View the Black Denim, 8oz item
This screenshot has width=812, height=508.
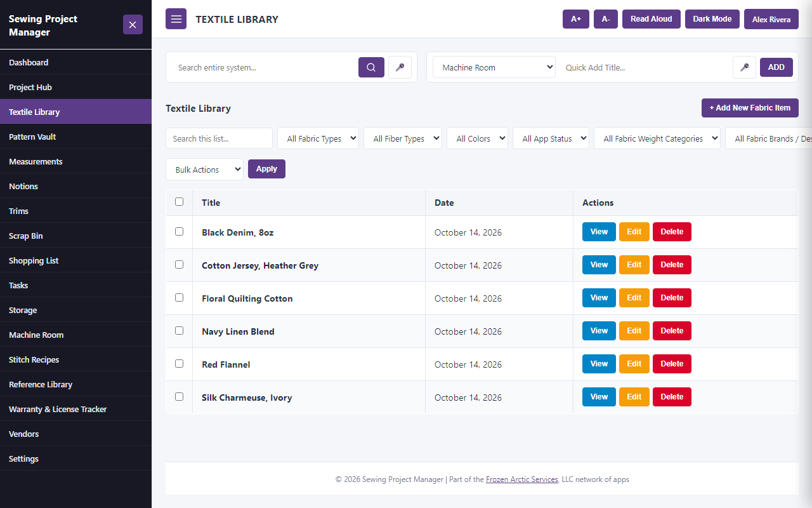(x=599, y=232)
